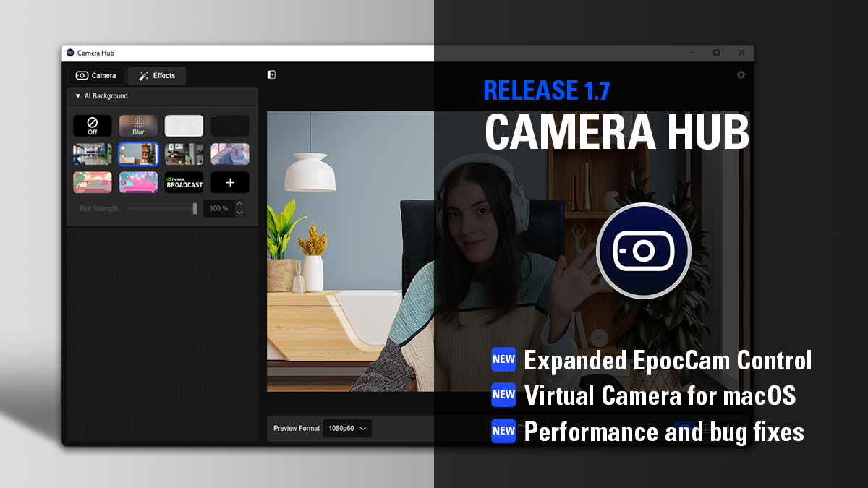Image resolution: width=868 pixels, height=488 pixels.
Task: Open the Preview Format 1080p60 dropdown
Action: (x=346, y=429)
